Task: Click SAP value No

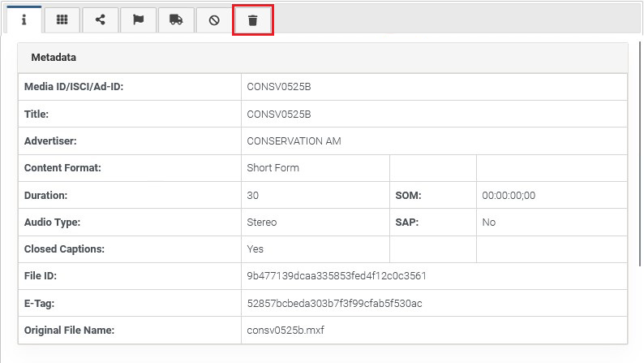Action: (489, 223)
